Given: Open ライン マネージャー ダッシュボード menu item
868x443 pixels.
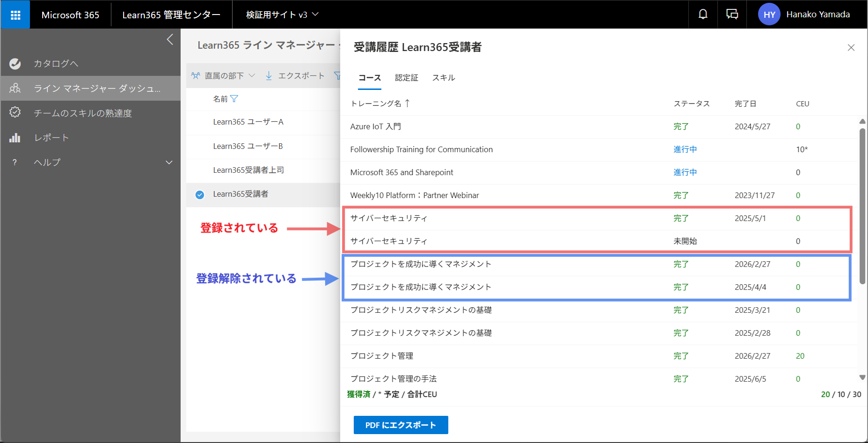Looking at the screenshot, I should [91, 88].
